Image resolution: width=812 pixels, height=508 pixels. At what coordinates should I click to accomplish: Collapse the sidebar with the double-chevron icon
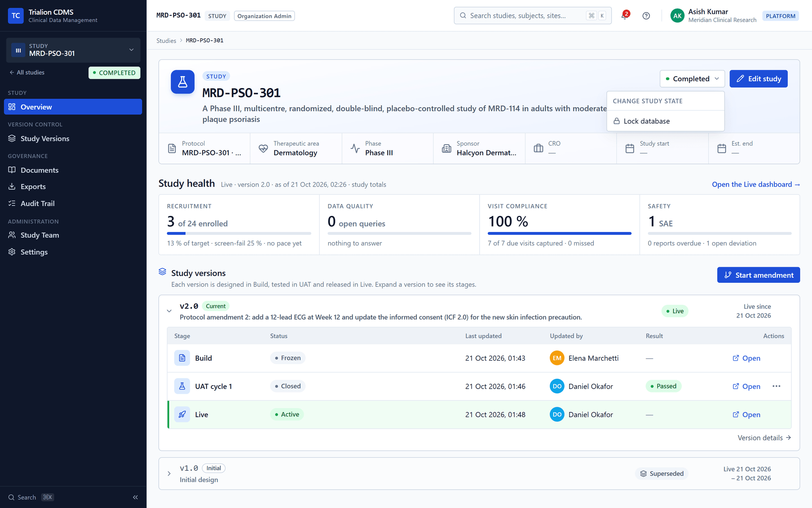[x=135, y=497]
